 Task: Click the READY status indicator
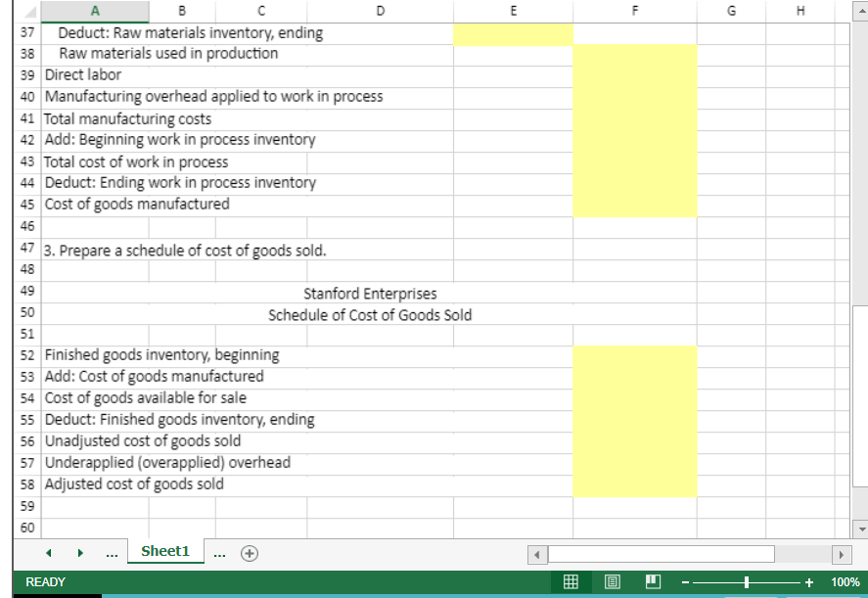(45, 581)
